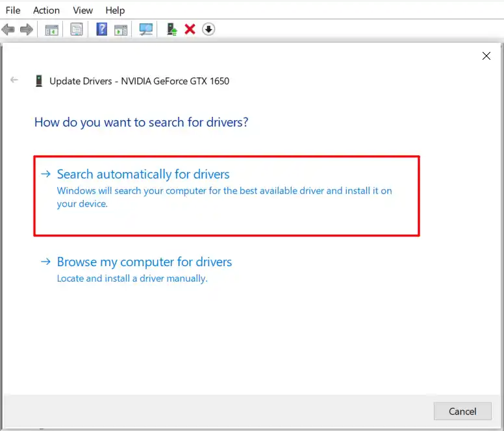
Task: Open the Action menu
Action: [x=46, y=10]
